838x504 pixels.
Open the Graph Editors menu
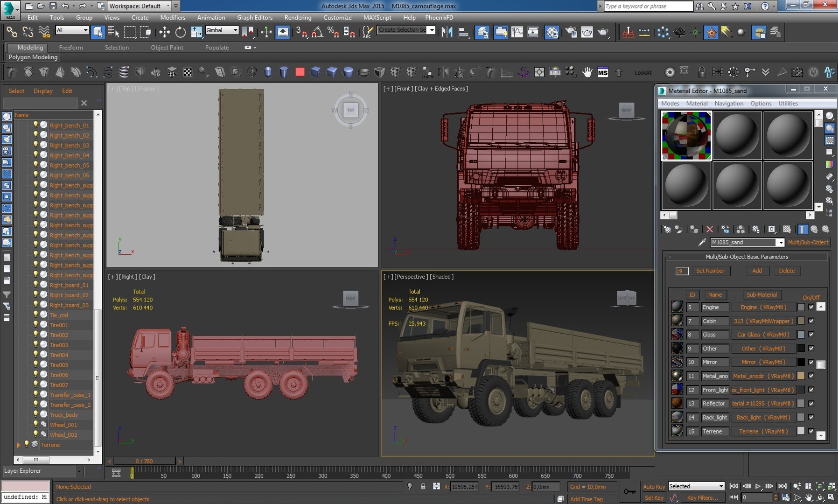pos(255,17)
